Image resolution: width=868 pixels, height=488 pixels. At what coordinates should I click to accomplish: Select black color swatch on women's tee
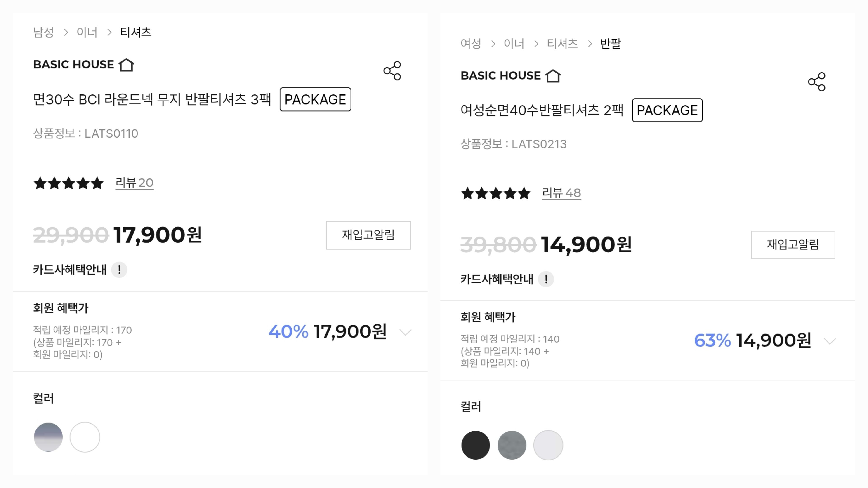pos(475,445)
